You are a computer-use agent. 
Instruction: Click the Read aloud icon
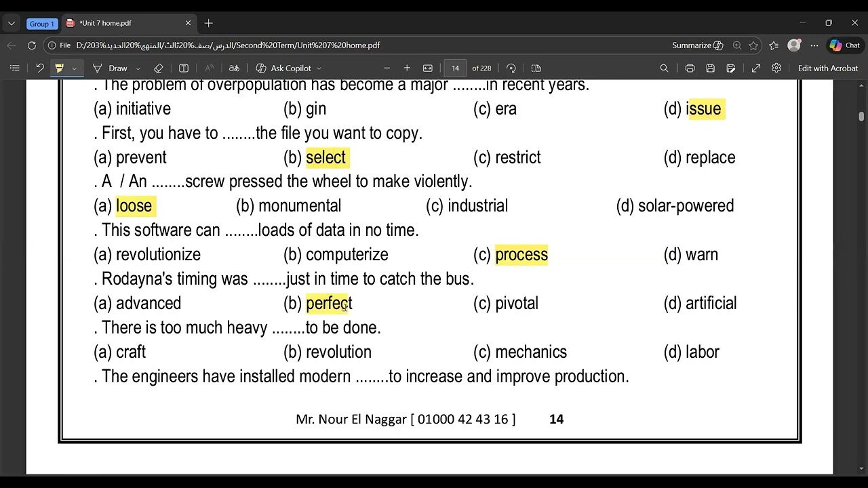209,68
